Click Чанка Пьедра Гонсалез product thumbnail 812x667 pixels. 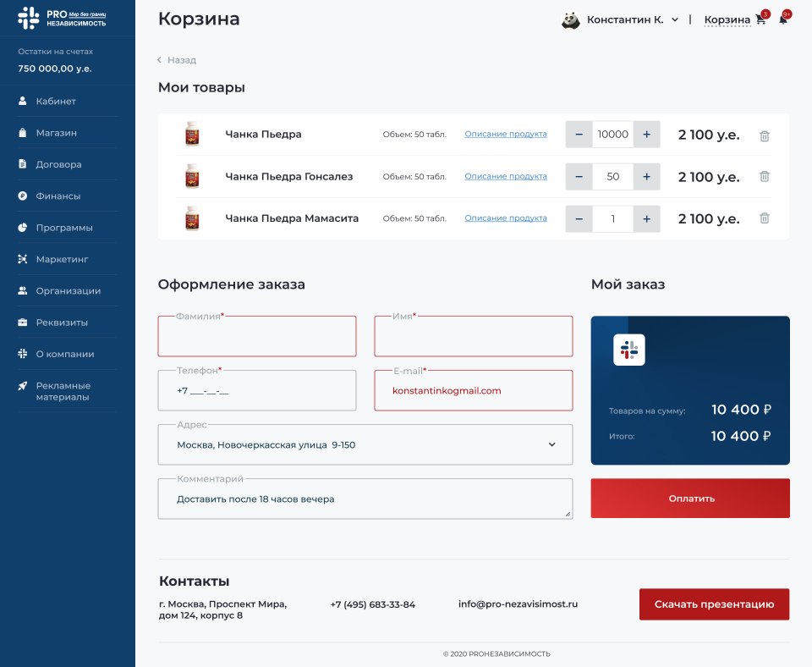point(192,176)
